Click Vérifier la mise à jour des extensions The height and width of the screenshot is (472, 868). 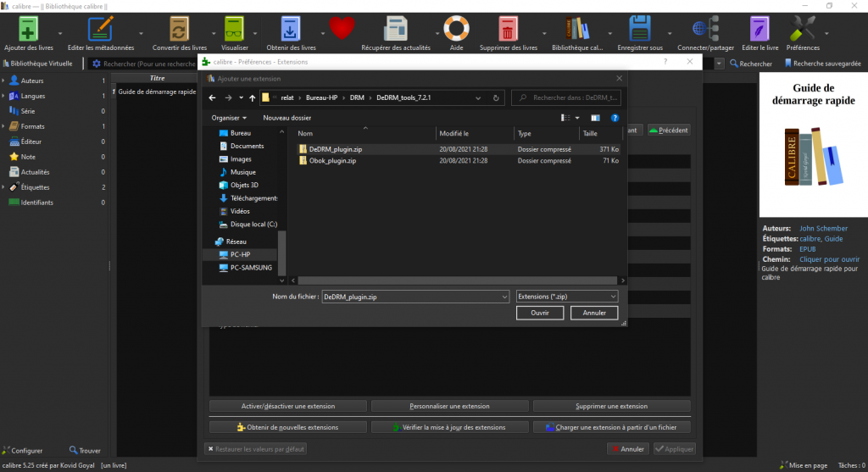[449, 427]
